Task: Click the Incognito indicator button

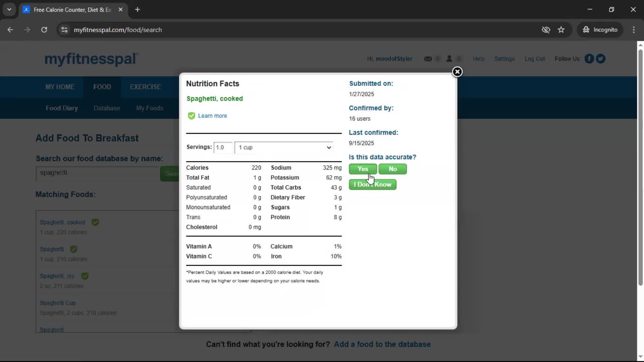Action: (x=600, y=30)
